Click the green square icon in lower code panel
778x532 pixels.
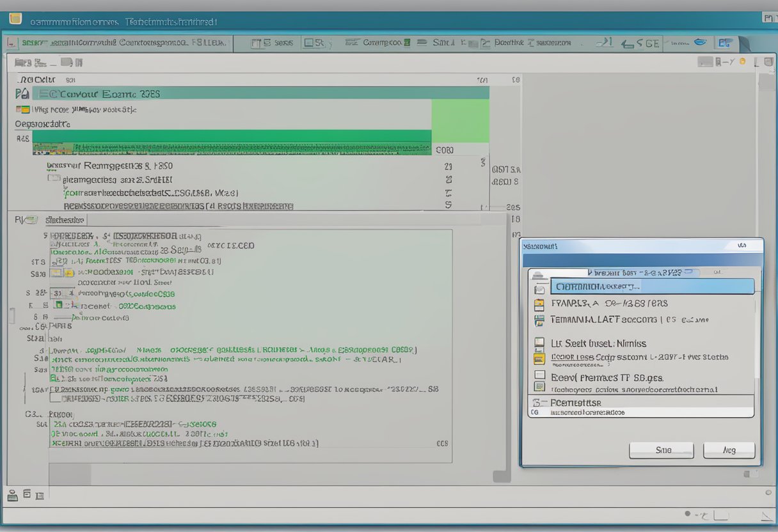click(x=58, y=305)
